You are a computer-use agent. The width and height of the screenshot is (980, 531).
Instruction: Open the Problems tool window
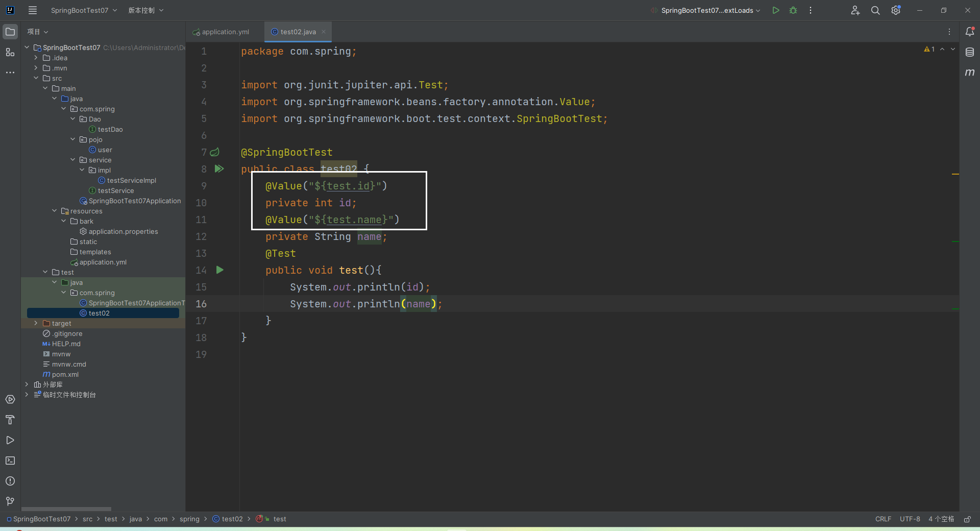pos(10,481)
